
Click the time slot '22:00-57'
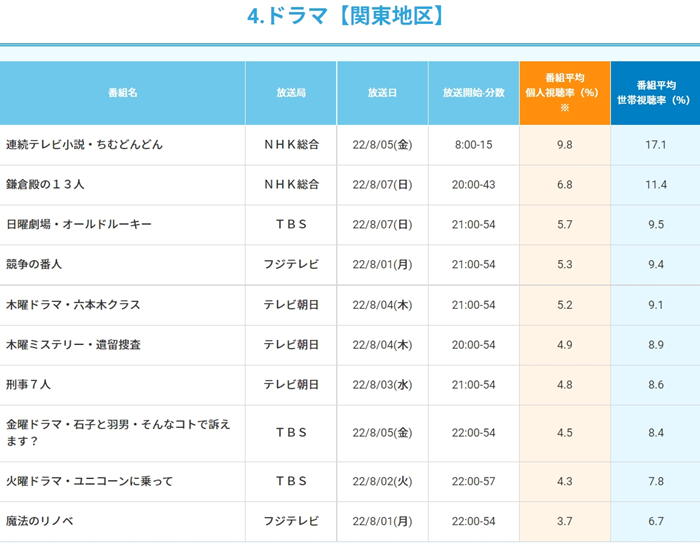coord(474,481)
